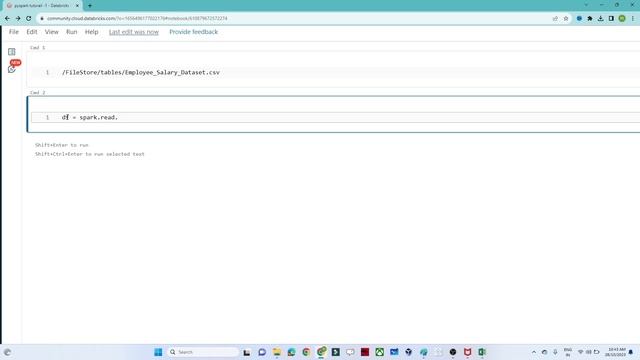Open Microsoft Edge from the taskbar

point(291,352)
